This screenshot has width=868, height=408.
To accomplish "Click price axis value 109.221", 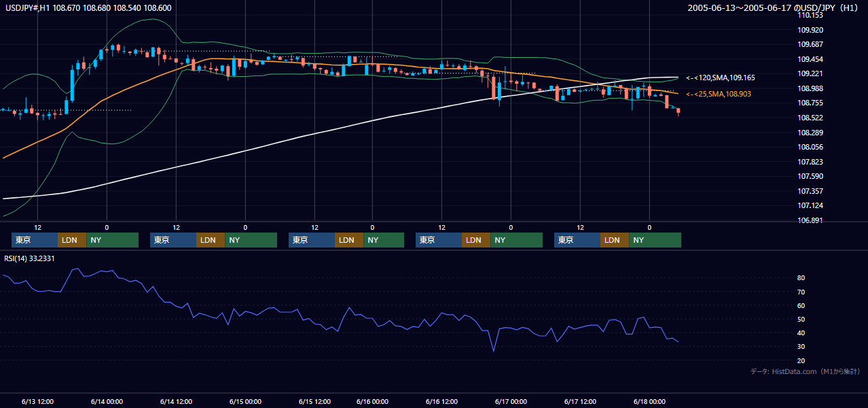I will tap(810, 74).
